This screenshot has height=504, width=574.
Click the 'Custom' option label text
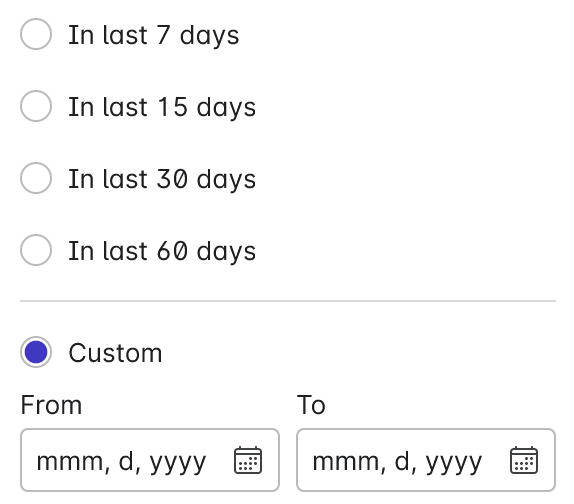coord(115,353)
